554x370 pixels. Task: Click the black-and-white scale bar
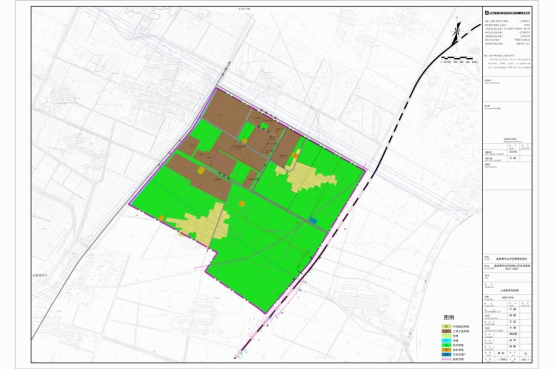click(457, 58)
